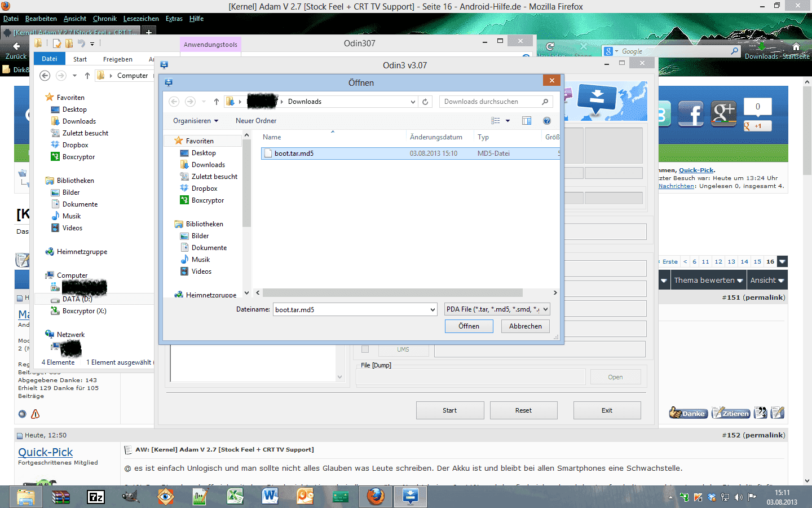Image resolution: width=812 pixels, height=508 pixels.
Task: Open the PDA File type filter dropdown
Action: pos(545,309)
